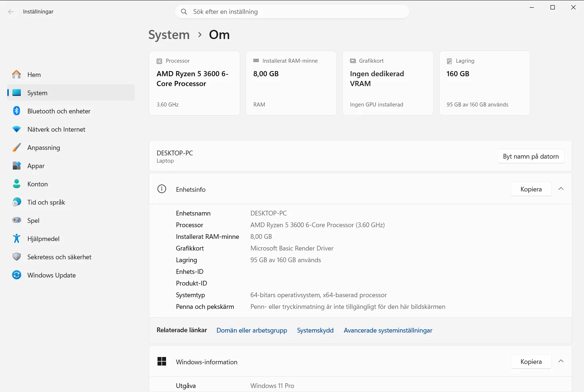Screen dimensions: 584x392
Task: Open the Lagring 160 GB card
Action: pos(485,83)
